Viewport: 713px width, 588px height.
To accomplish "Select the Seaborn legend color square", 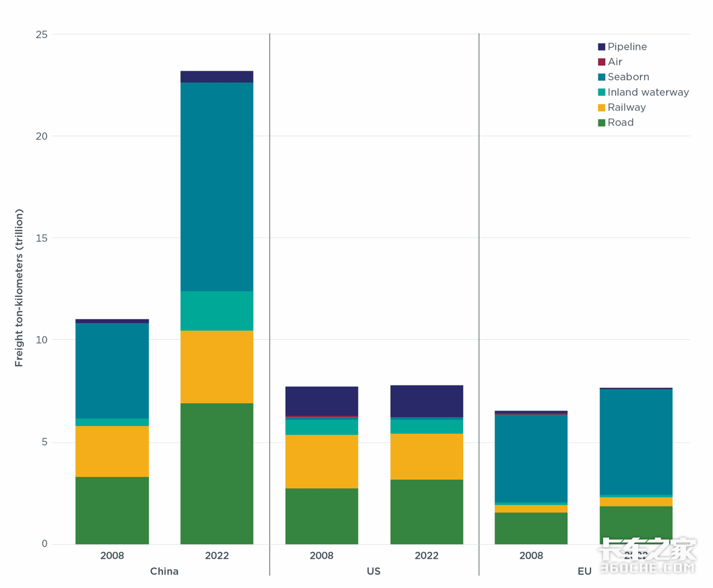I will [601, 77].
